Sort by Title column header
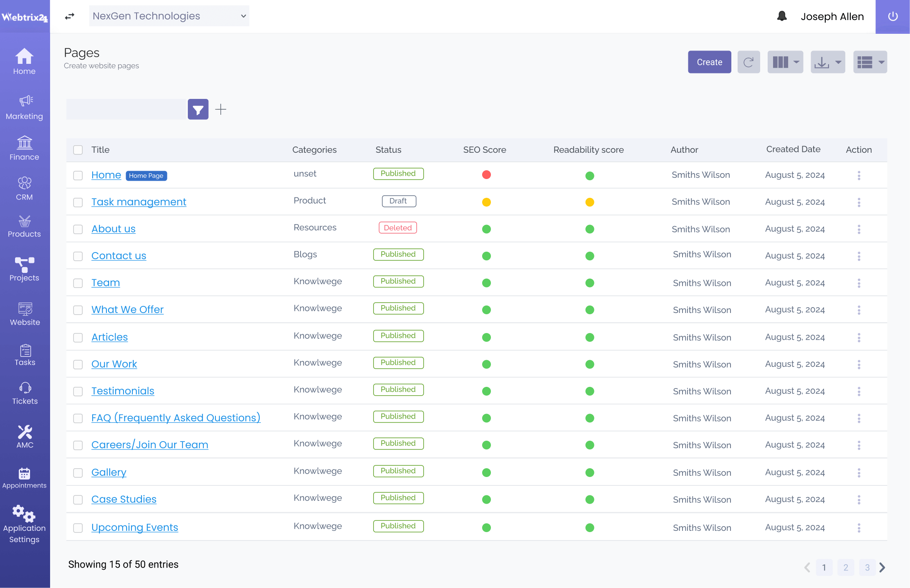This screenshot has width=910, height=588. coord(101,150)
